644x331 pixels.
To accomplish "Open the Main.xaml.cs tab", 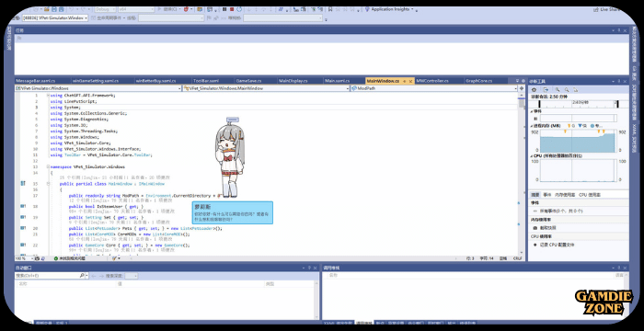I will (x=338, y=81).
